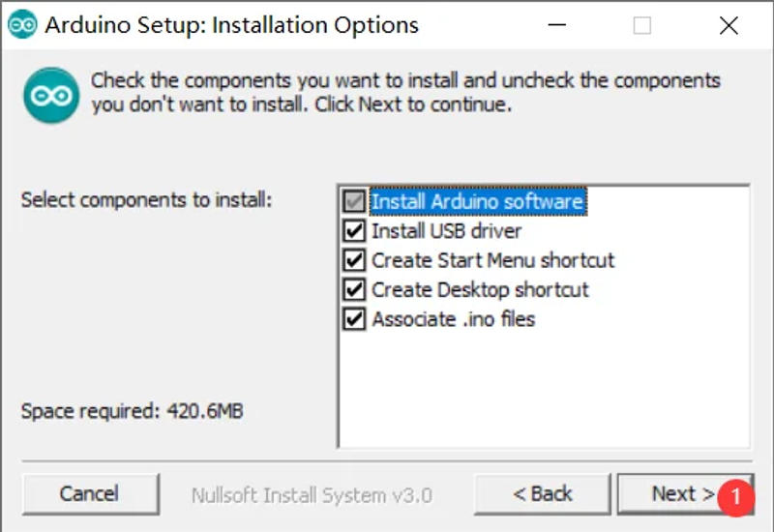This screenshot has height=532, width=774.
Task: Click the 'Arduino Setup: Installation Options' title text
Action: coord(232,26)
